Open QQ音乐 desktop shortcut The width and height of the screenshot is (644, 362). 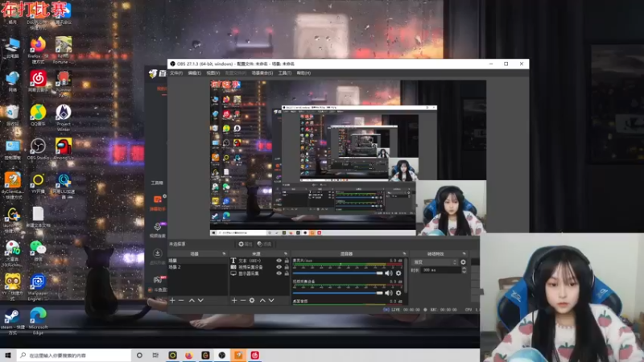point(38,115)
